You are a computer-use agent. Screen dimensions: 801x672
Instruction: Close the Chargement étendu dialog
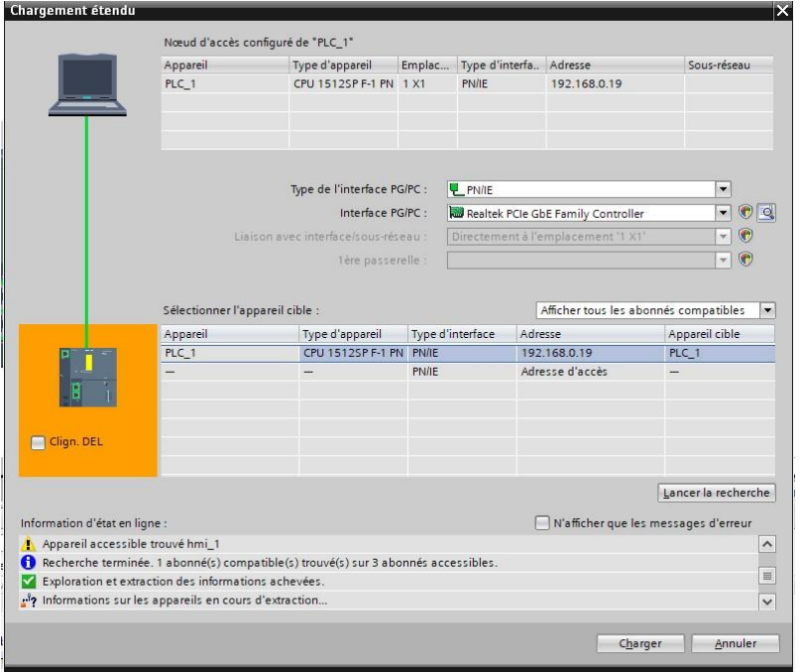coord(782,10)
